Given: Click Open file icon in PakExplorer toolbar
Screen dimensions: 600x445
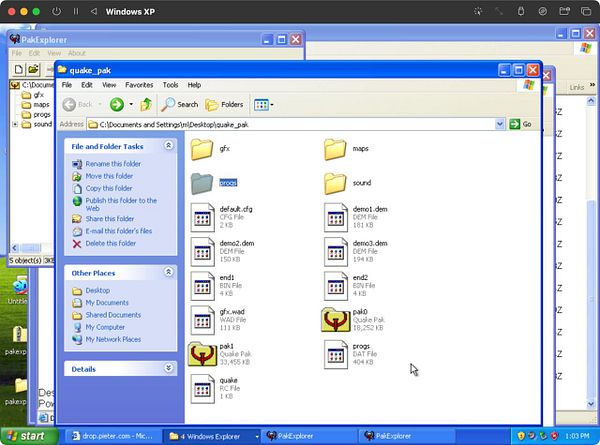Looking at the screenshot, I should [33, 69].
